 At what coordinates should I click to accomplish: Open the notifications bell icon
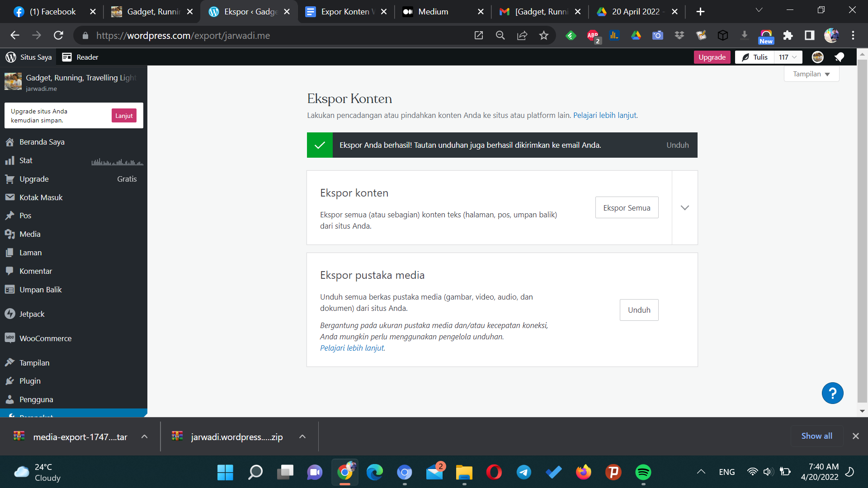click(840, 57)
